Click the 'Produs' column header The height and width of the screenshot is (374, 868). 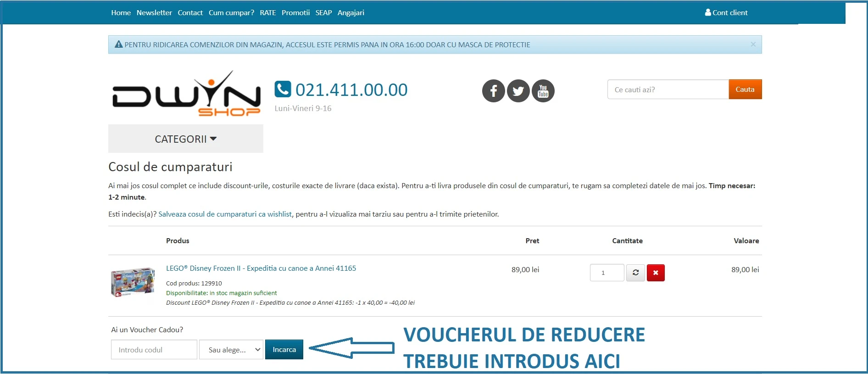(178, 241)
